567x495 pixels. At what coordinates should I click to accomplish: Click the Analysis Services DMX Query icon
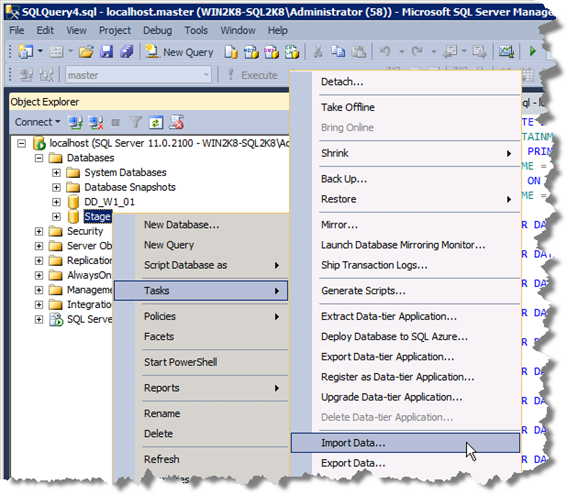click(x=271, y=52)
